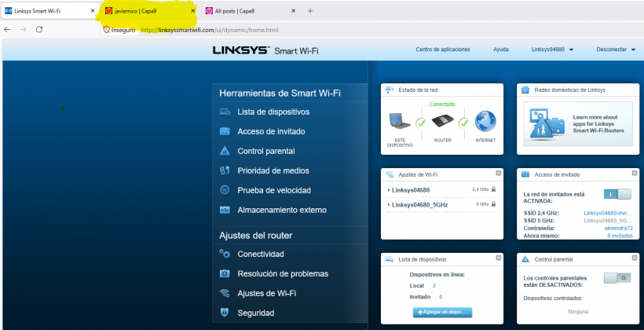Click the Prueba de velocidad gauge icon

225,190
